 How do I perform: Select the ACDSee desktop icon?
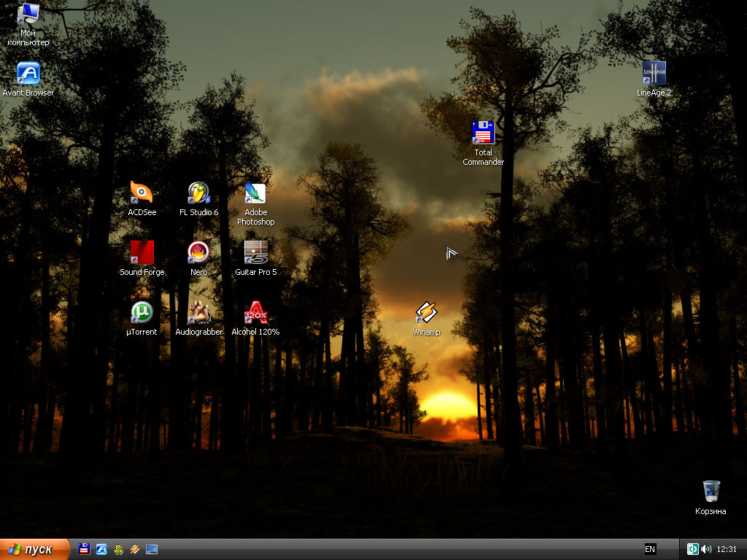(142, 193)
